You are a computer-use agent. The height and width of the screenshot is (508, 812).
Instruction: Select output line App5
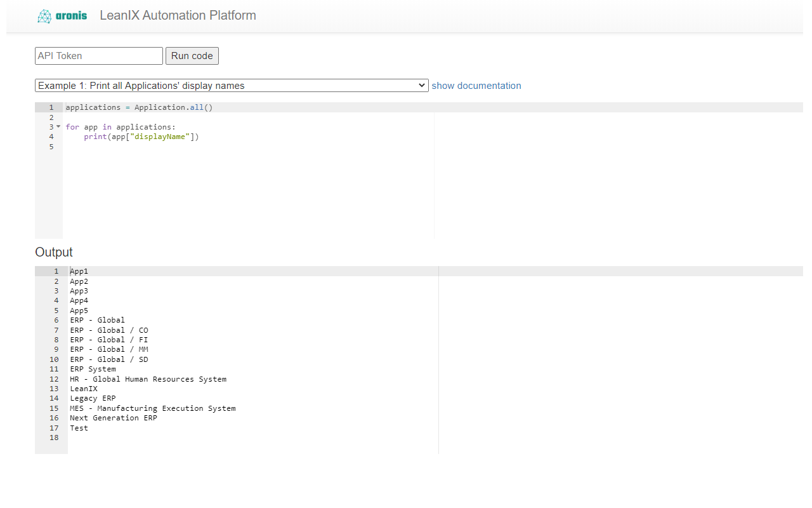point(79,311)
